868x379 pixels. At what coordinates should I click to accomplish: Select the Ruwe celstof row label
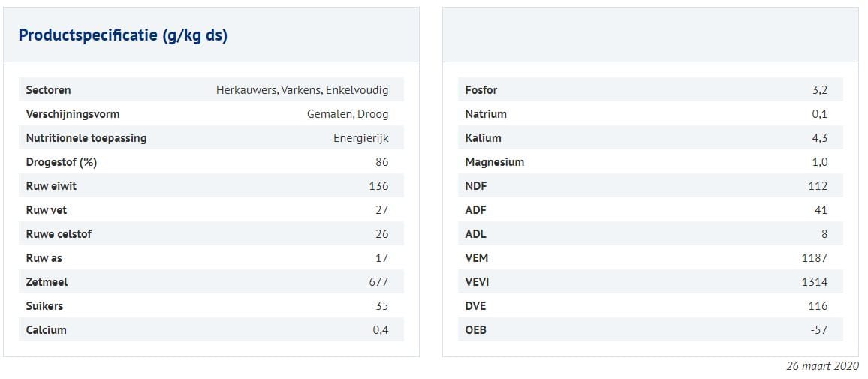pos(59,234)
